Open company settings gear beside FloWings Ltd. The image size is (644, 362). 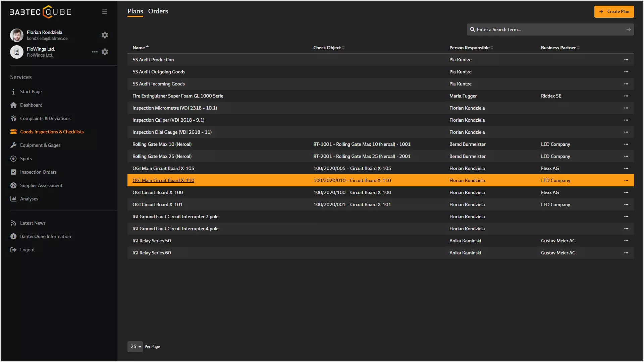click(105, 52)
